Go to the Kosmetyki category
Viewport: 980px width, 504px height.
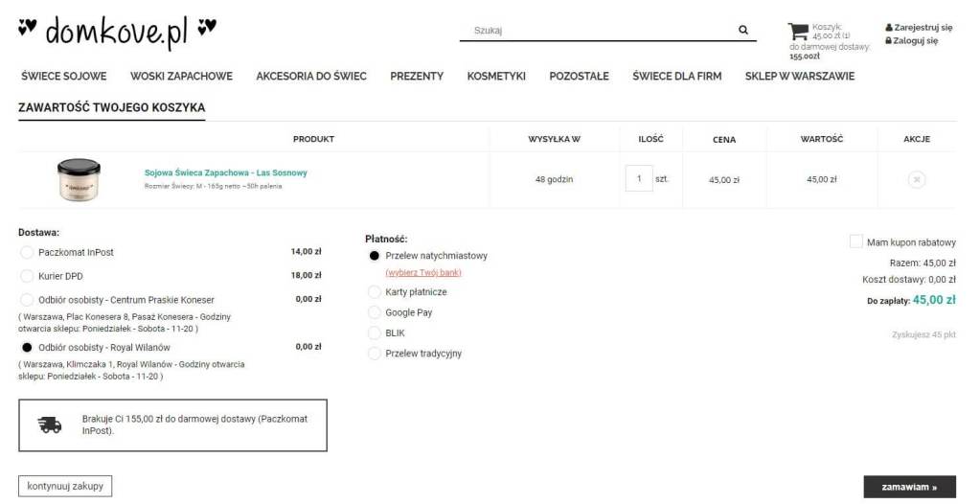pyautogui.click(x=496, y=76)
